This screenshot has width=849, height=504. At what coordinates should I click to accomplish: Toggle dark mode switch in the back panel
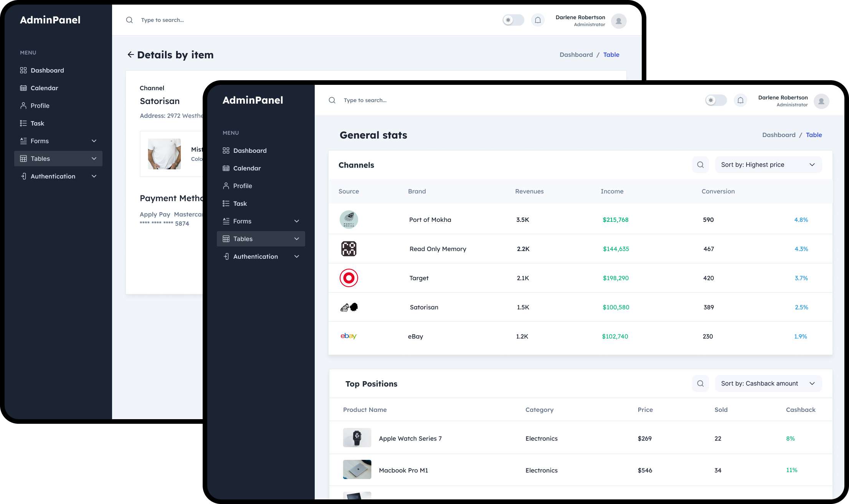[513, 20]
